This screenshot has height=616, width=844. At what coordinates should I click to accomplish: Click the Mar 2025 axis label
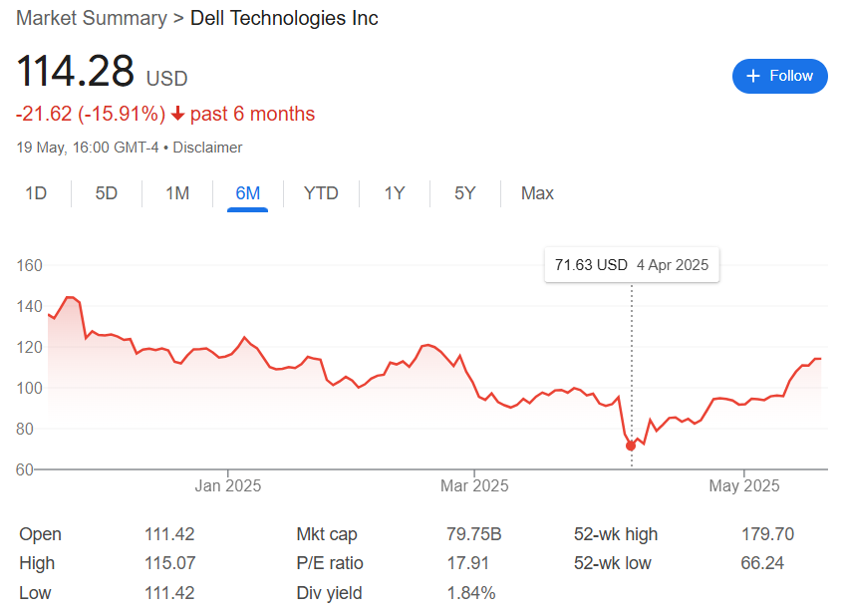click(x=474, y=486)
